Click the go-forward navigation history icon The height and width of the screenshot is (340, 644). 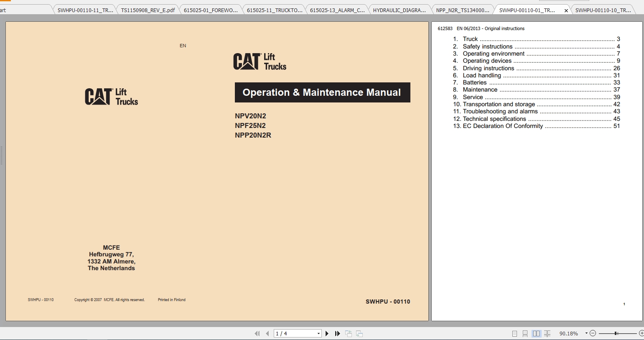coord(359,333)
